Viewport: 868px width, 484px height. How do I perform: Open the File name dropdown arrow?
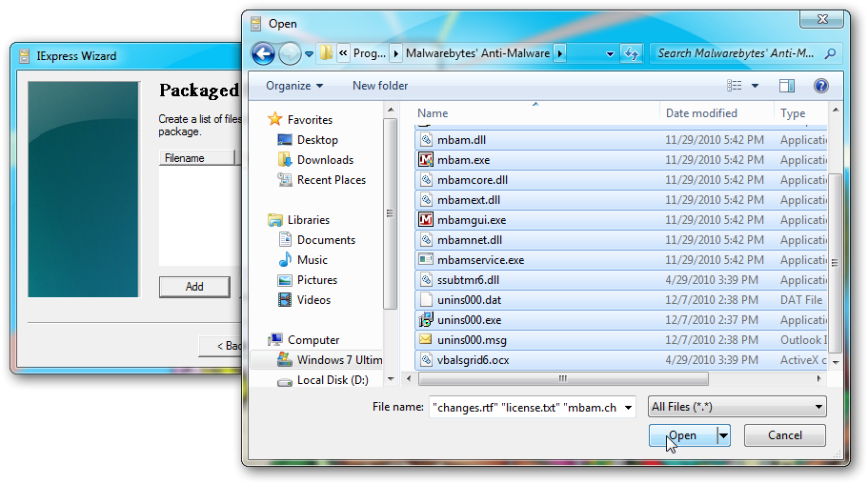tap(628, 408)
